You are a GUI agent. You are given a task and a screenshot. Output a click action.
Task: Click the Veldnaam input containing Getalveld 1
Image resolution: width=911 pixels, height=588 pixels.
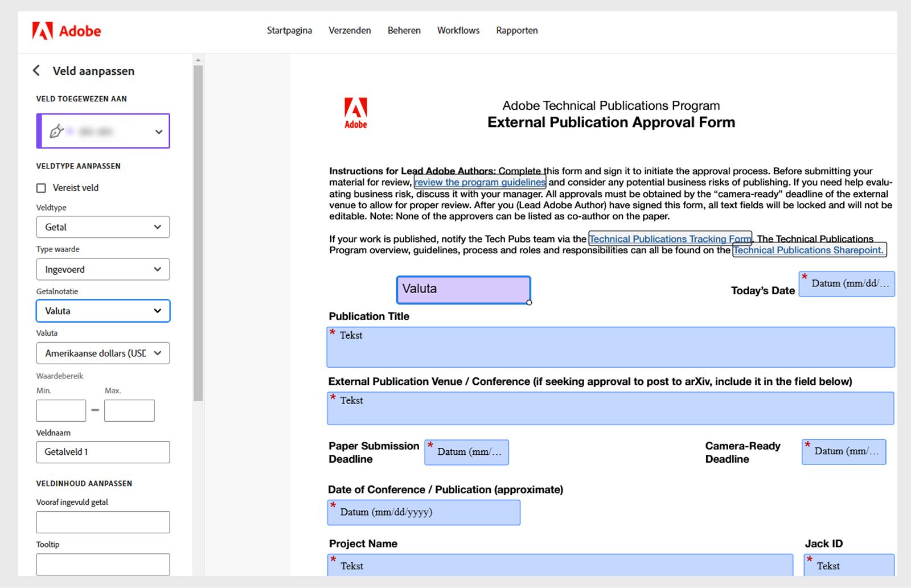pos(103,452)
